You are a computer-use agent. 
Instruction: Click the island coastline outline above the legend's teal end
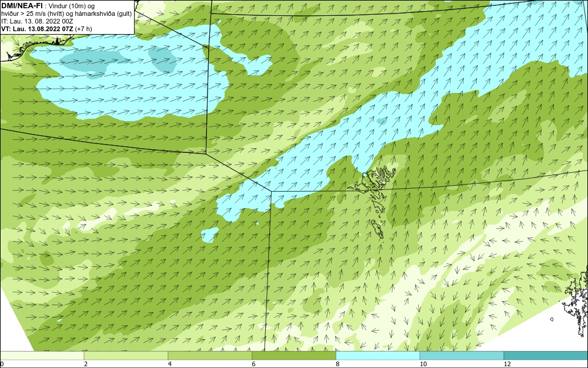pos(576,303)
